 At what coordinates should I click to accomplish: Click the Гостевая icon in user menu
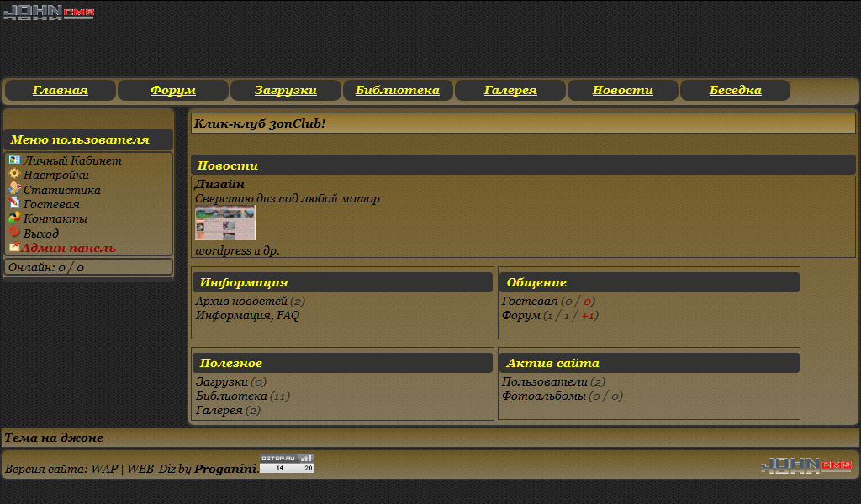click(14, 203)
